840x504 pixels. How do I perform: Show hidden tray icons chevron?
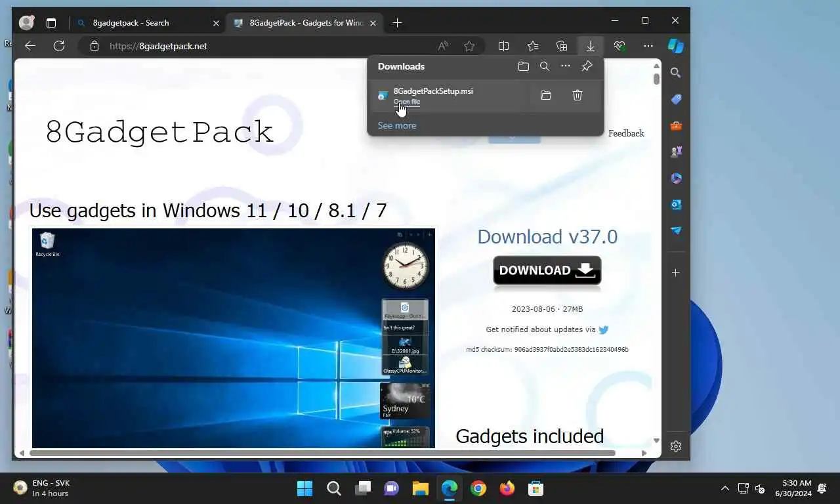(724, 488)
